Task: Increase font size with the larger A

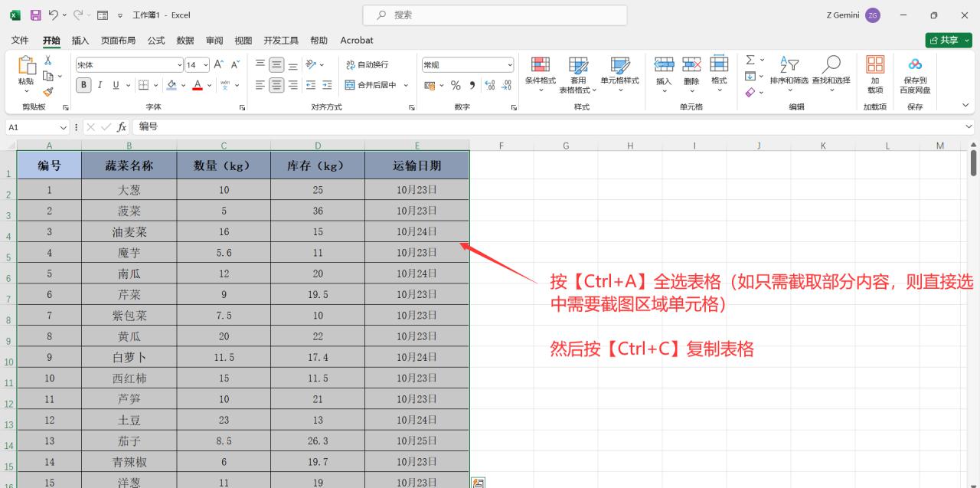Action: pos(219,65)
